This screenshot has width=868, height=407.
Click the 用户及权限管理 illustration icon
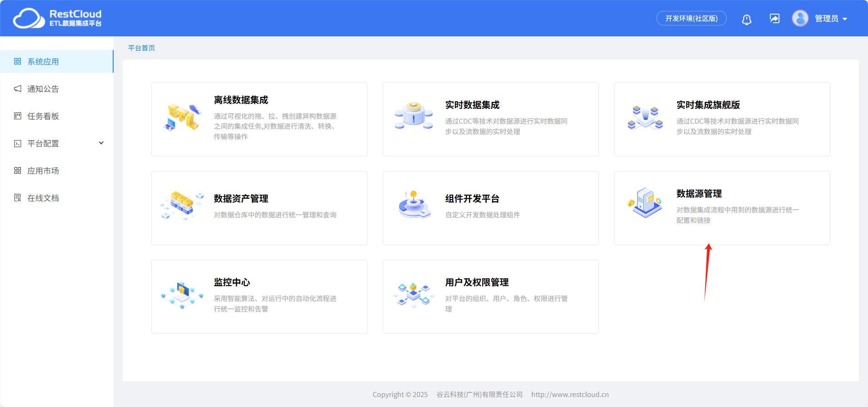[414, 294]
